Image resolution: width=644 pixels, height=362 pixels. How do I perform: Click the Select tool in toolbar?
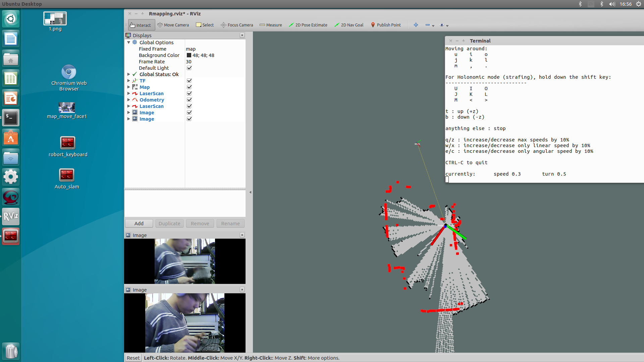pyautogui.click(x=205, y=25)
